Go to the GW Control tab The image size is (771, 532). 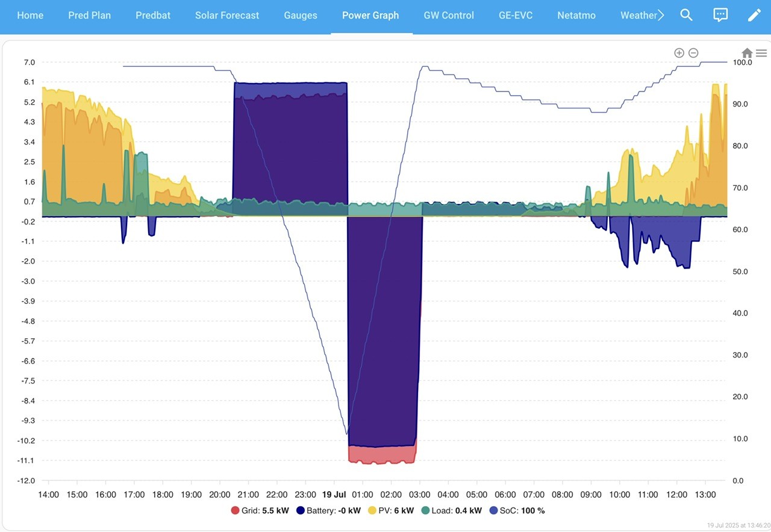pyautogui.click(x=449, y=15)
